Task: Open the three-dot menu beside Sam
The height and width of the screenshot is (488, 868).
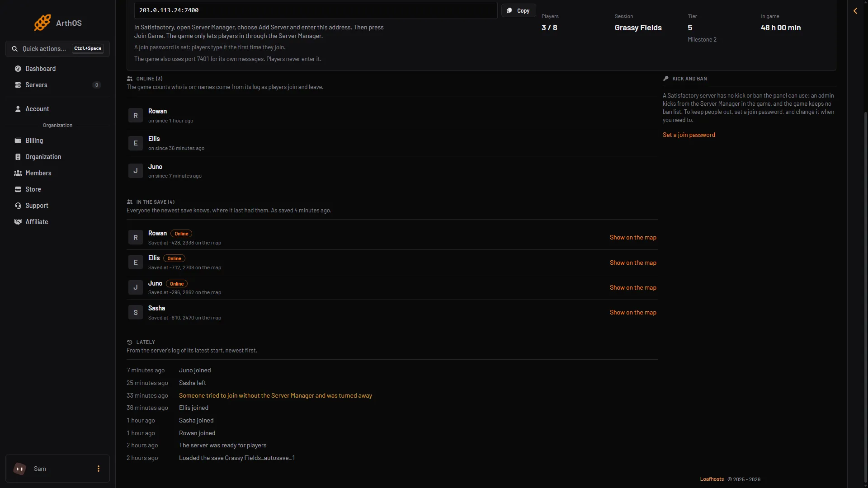Action: [x=99, y=469]
